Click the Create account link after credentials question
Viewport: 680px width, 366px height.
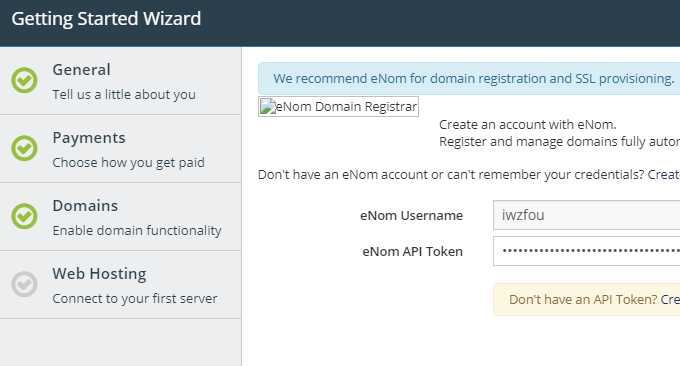[x=664, y=174]
